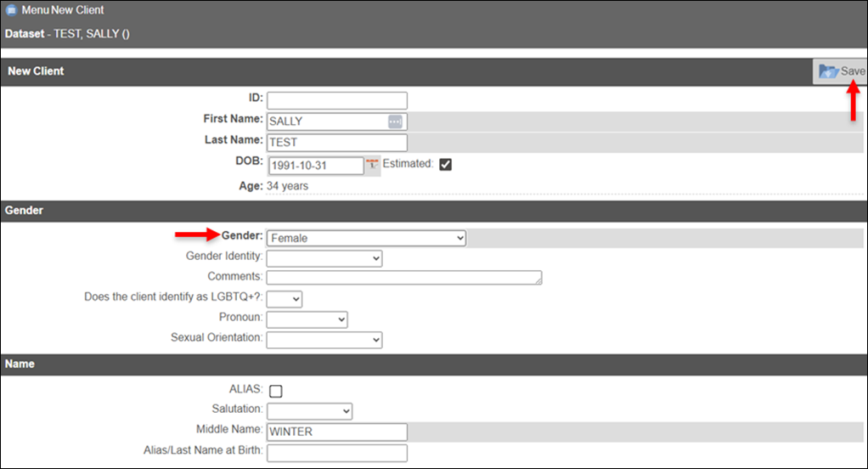Screen dimensions: 868x469
Task: Click into the ID input field
Action: [x=337, y=100]
